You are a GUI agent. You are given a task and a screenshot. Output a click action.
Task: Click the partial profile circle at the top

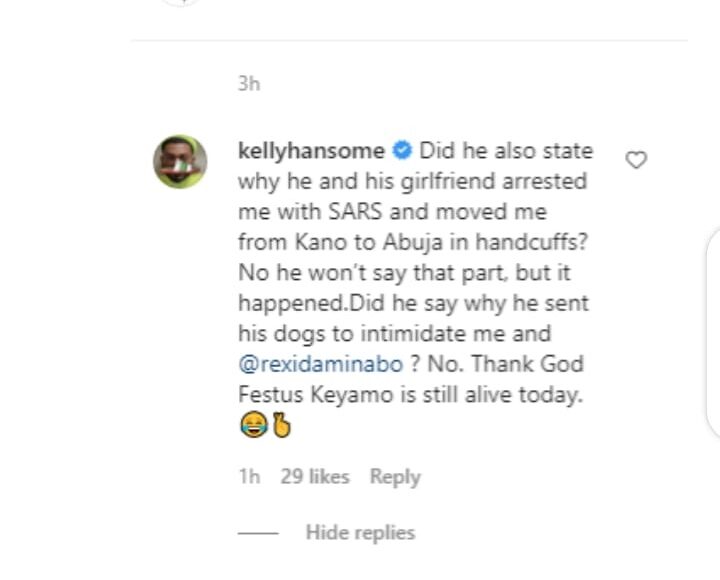point(181,3)
